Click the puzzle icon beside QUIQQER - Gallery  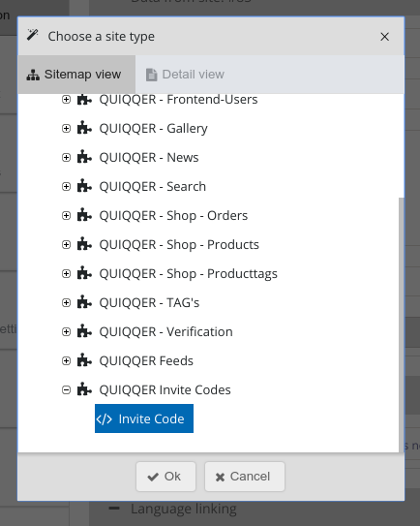click(x=84, y=128)
